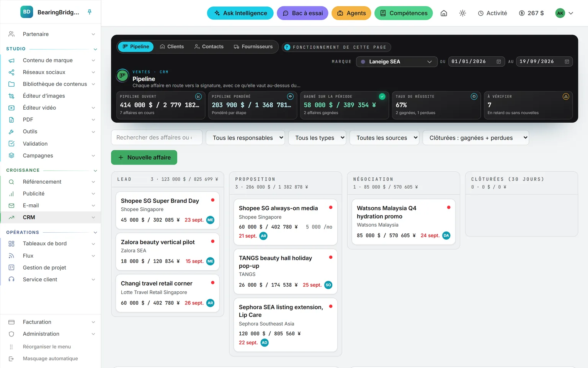Pin the BearingBridge workspace sidebar
588x368 pixels.
click(x=90, y=12)
